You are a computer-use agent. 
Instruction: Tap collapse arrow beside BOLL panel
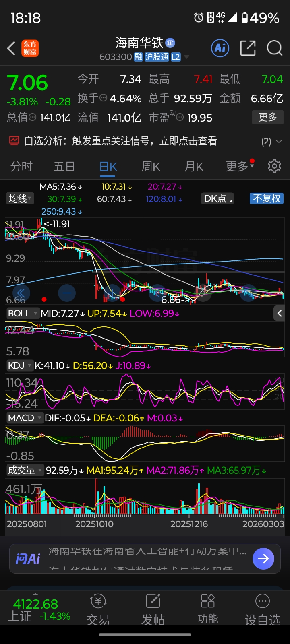tap(280, 313)
